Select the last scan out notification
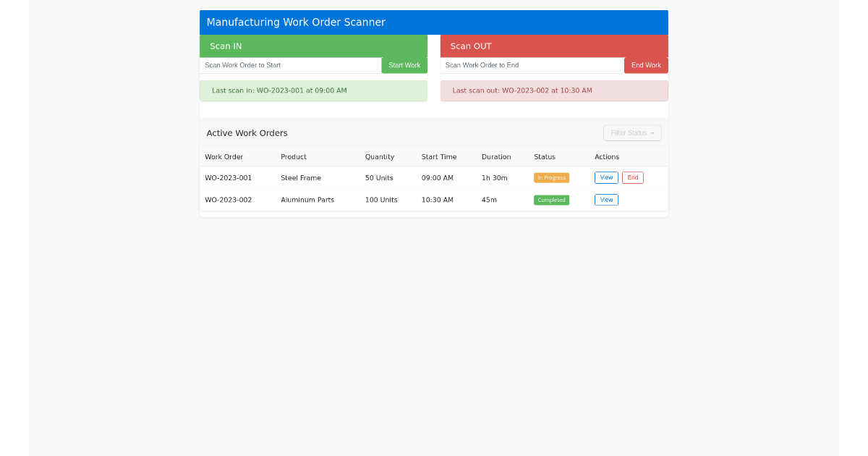868x456 pixels. pos(553,90)
